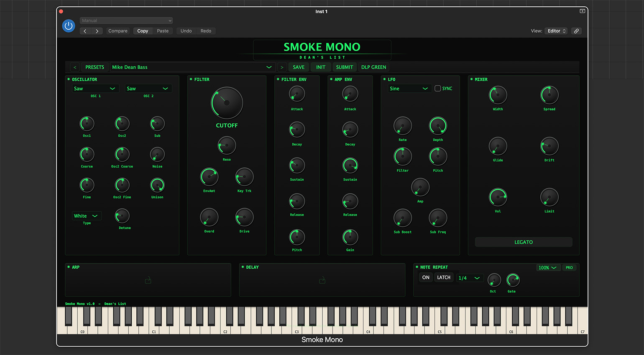
Task: Click the DELAY panel load icon
Action: click(x=322, y=280)
